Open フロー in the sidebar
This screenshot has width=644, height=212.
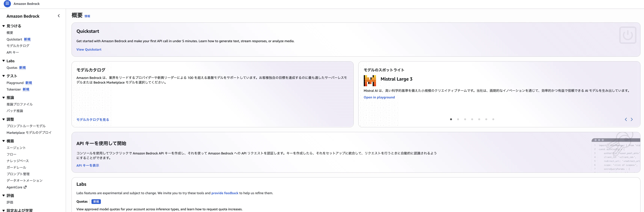(x=11, y=154)
